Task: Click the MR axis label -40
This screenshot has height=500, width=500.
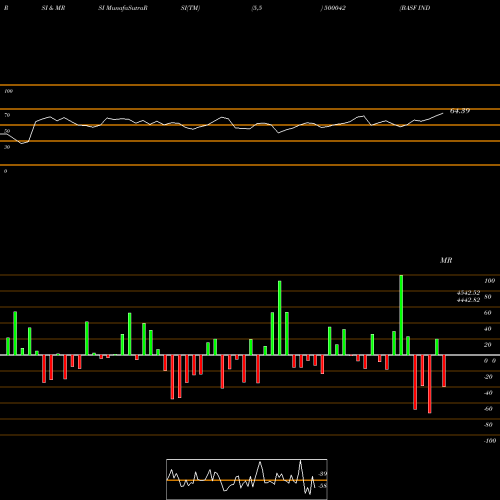Action: click(x=488, y=393)
